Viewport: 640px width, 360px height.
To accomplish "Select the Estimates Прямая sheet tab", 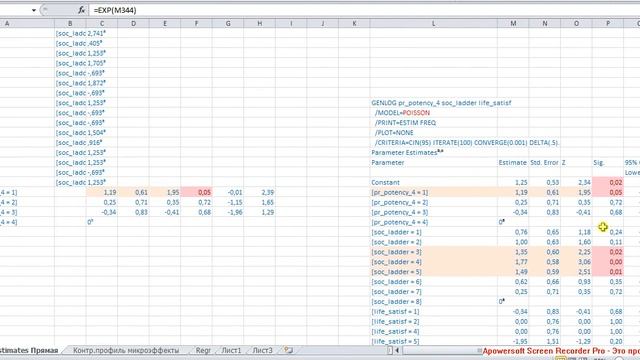I will [x=29, y=350].
